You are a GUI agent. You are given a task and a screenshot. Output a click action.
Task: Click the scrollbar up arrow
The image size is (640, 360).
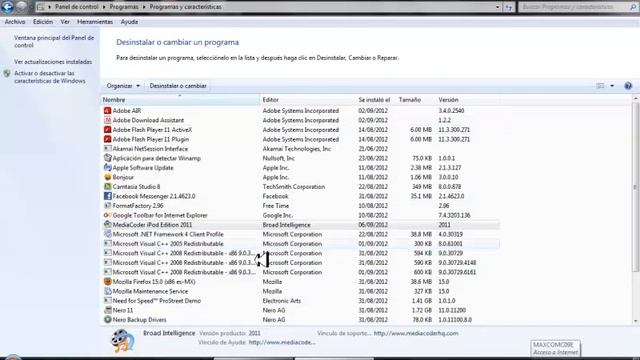pyautogui.click(x=636, y=99)
